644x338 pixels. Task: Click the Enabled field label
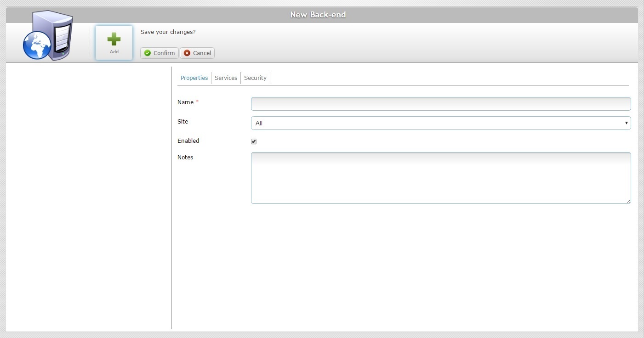coord(188,141)
